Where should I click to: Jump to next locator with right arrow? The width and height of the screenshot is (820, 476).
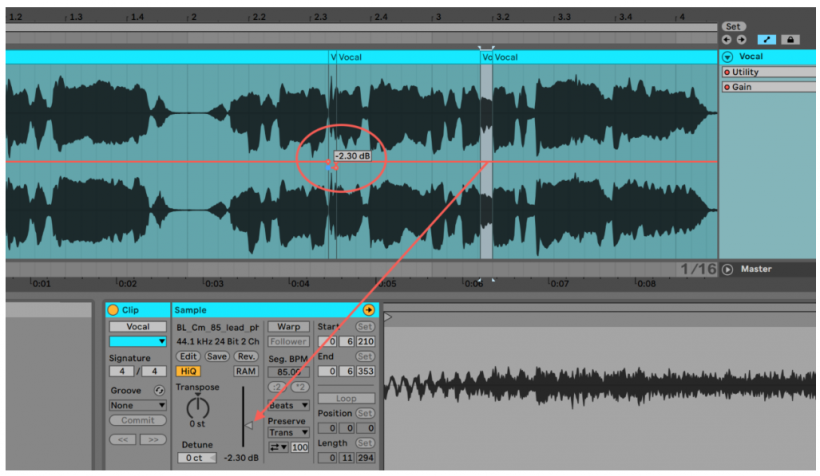click(741, 40)
